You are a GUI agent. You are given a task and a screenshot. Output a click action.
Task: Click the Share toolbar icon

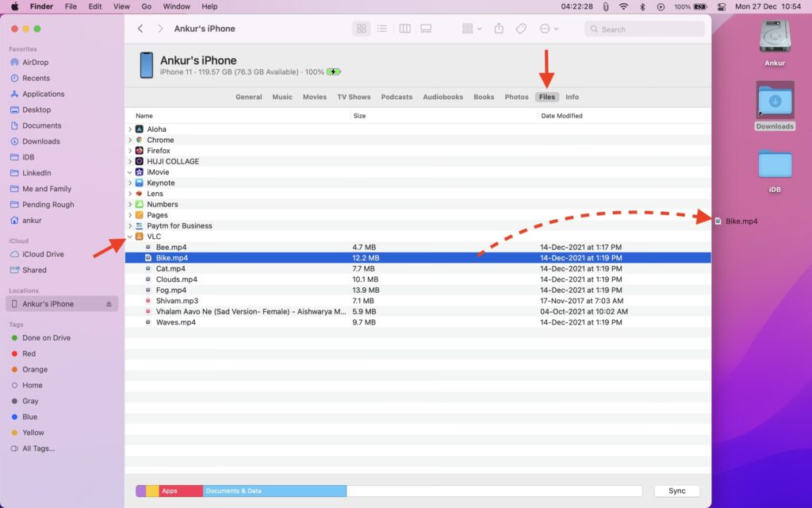[x=499, y=29]
